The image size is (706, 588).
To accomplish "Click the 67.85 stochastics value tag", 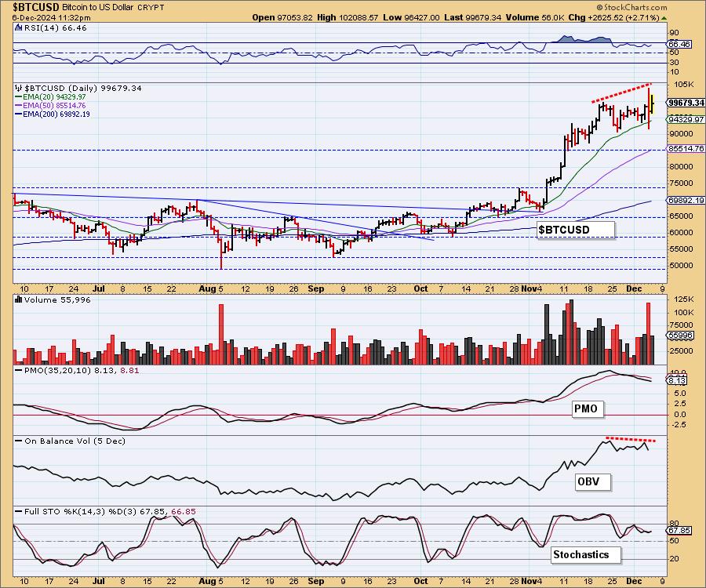I will [x=679, y=531].
